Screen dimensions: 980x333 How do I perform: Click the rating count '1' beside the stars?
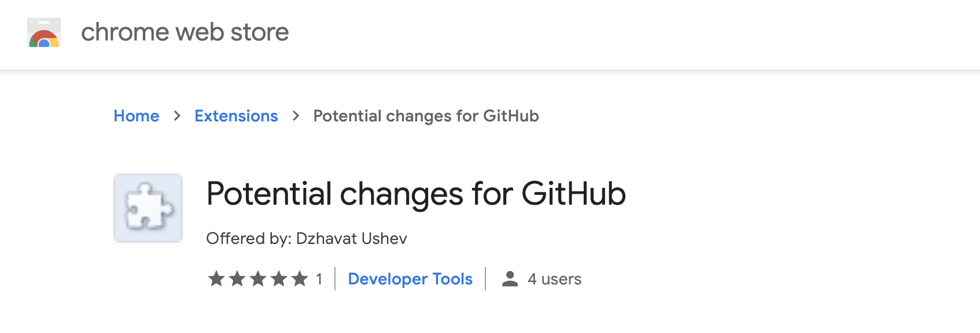[x=319, y=279]
